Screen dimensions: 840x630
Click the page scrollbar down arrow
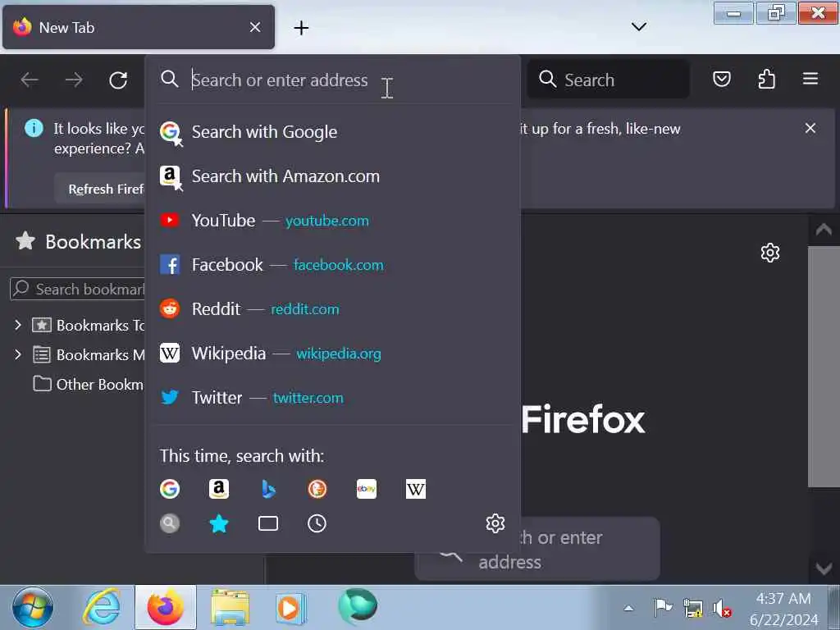(824, 568)
